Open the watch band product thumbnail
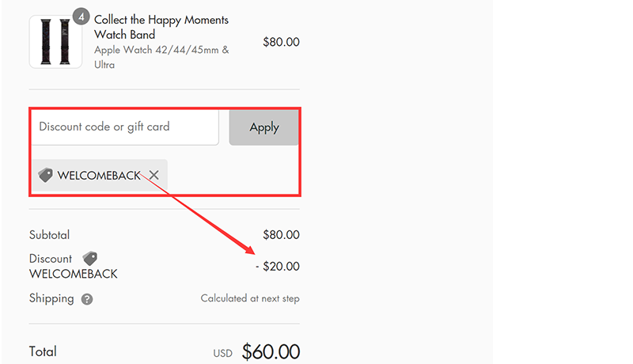The height and width of the screenshot is (364, 633). point(55,41)
